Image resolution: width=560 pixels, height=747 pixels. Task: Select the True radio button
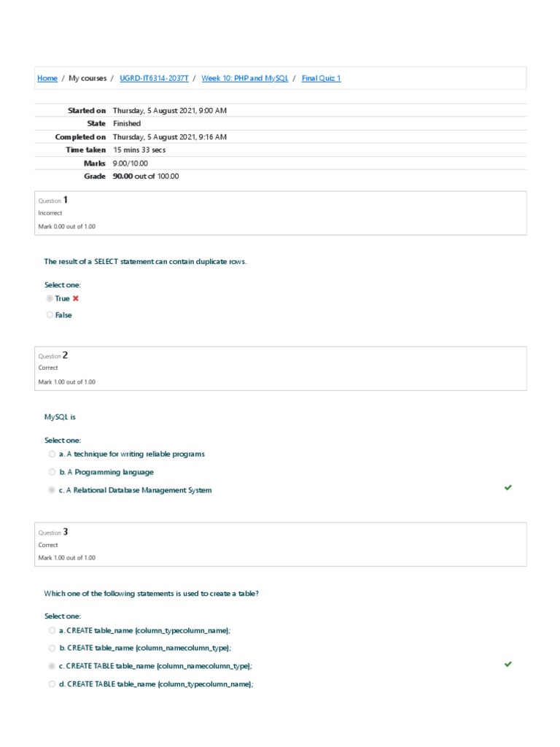[x=50, y=299]
